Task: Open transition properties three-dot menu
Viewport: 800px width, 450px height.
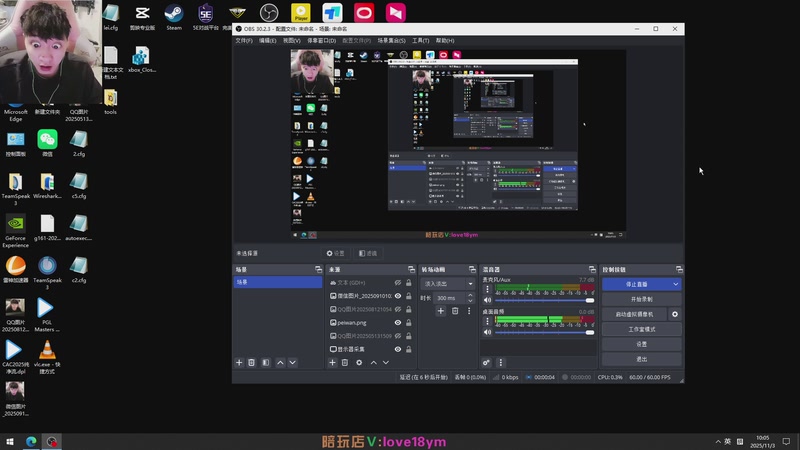Action: [469, 311]
